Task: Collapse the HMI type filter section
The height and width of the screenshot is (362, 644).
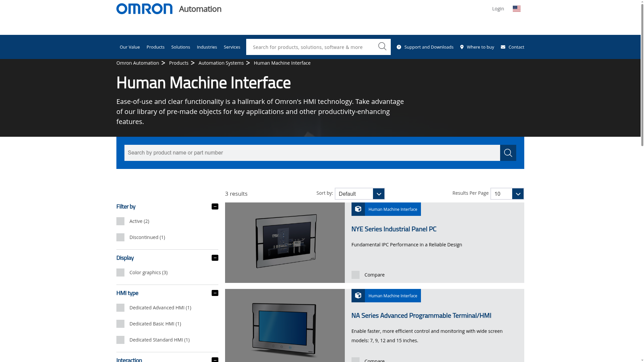Action: 215,293
